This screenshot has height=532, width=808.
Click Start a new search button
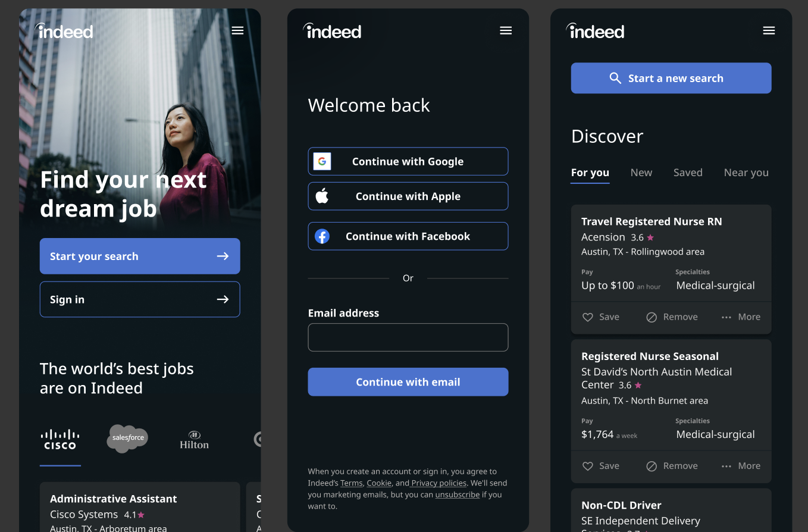point(671,78)
